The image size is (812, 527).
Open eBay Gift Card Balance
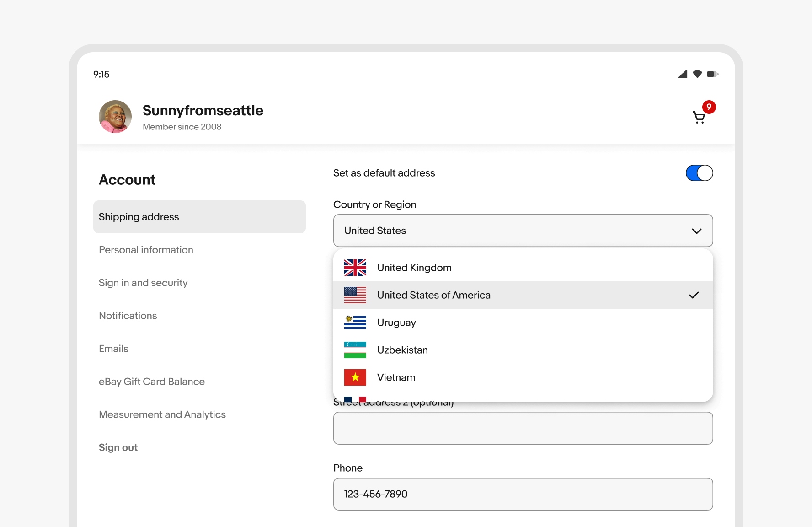click(x=152, y=382)
